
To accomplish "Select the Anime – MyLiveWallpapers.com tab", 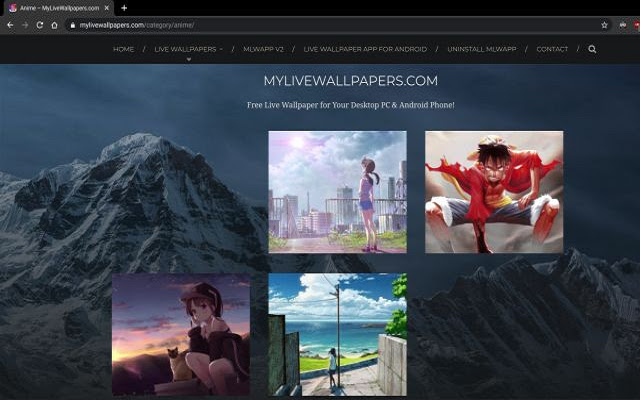I will [59, 8].
